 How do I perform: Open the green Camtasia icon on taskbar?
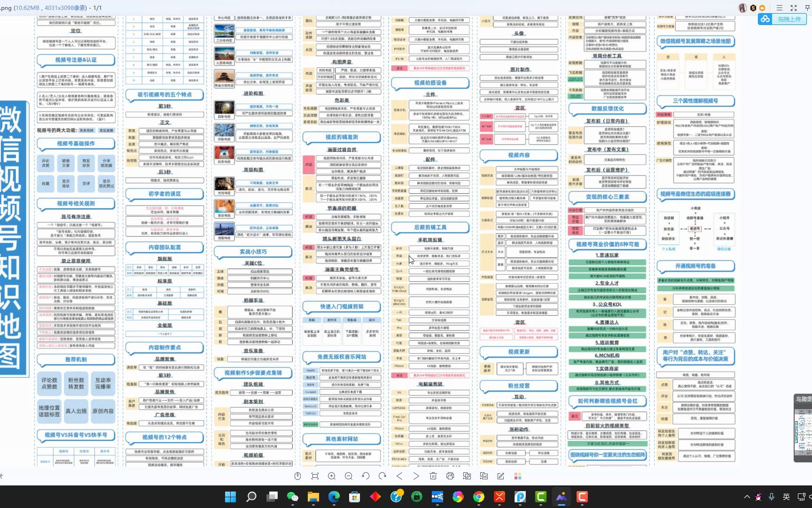[x=541, y=497]
